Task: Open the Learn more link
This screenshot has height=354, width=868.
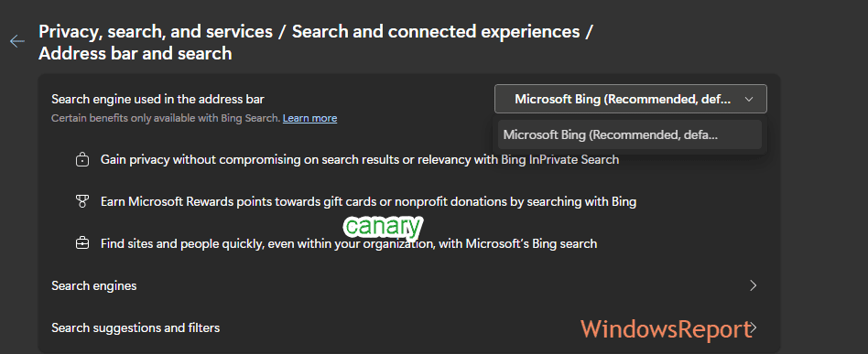Action: point(309,118)
